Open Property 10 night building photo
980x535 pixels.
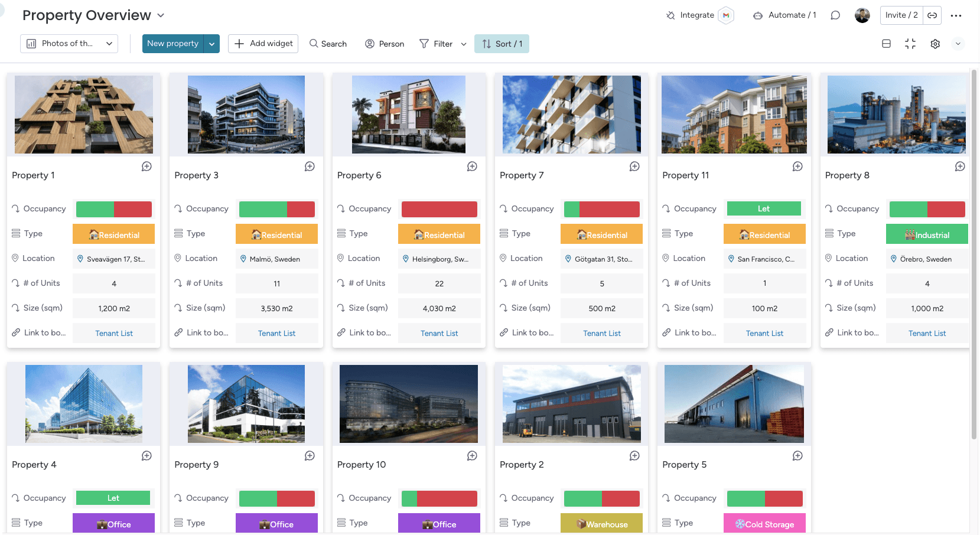pos(409,404)
